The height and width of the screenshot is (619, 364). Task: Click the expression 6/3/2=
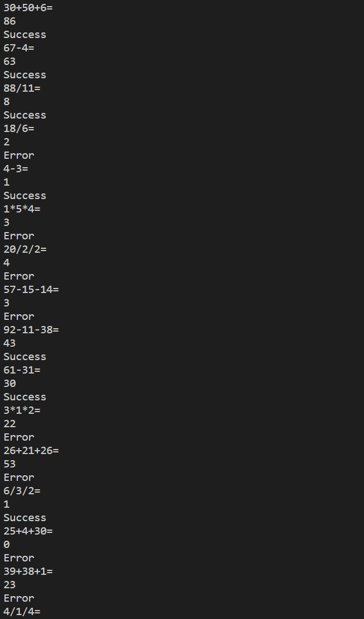click(22, 491)
